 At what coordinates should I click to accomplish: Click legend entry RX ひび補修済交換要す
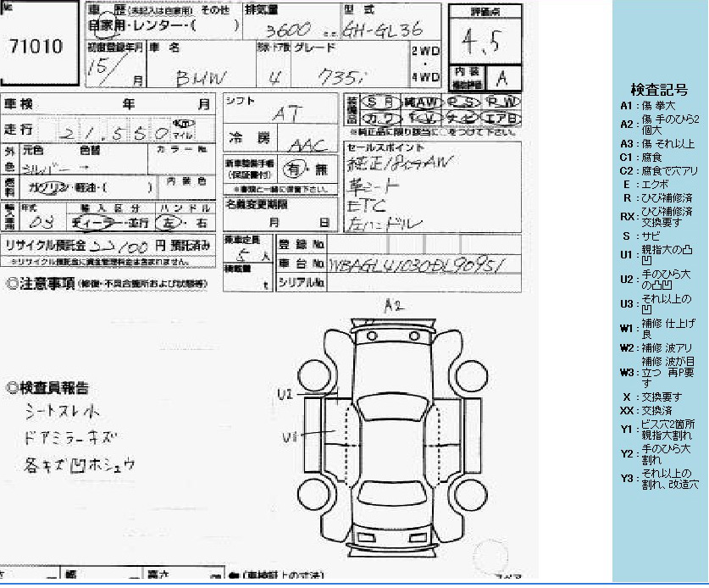click(x=656, y=217)
